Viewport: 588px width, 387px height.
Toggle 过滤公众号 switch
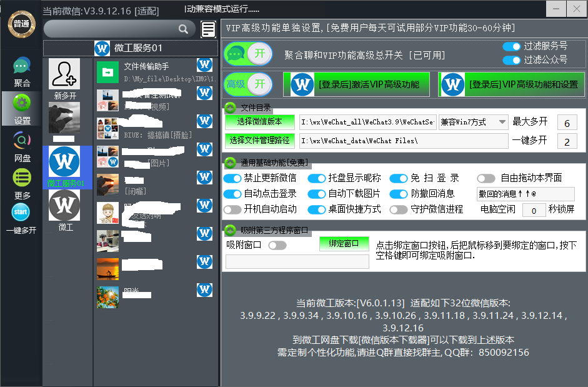(512, 60)
